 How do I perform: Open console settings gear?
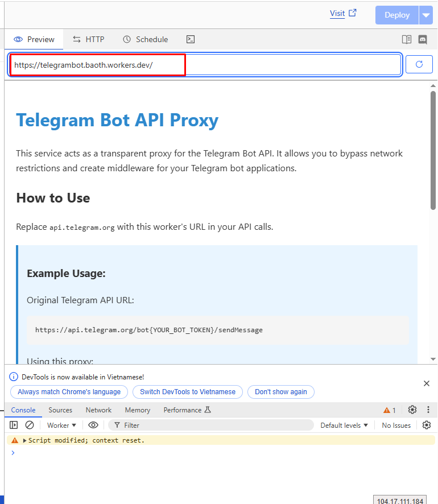point(427,425)
